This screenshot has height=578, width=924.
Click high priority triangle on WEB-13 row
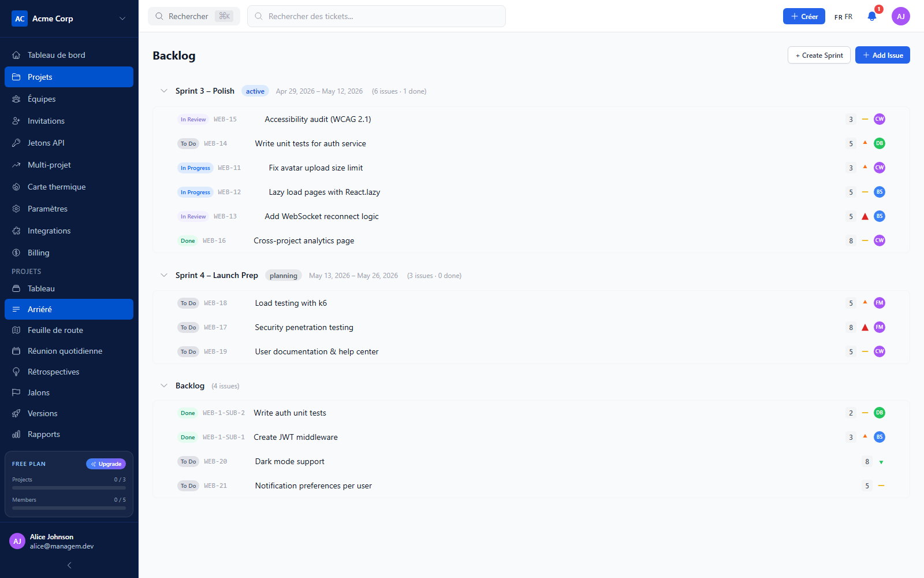point(865,217)
